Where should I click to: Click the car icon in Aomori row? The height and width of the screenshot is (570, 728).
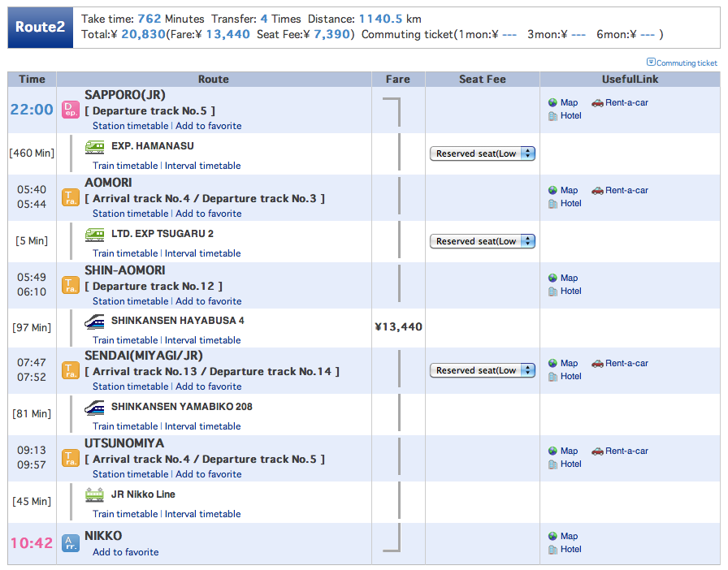[x=597, y=191]
